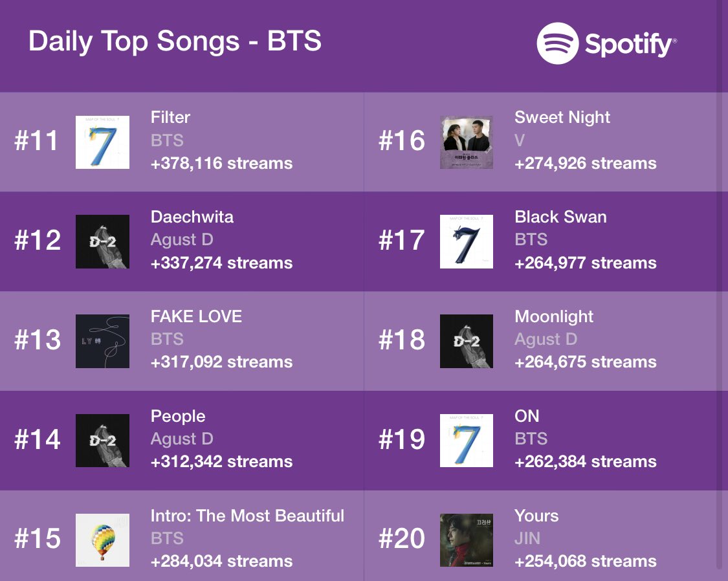Open the Daechwita song title
The image size is (728, 581).
(192, 217)
